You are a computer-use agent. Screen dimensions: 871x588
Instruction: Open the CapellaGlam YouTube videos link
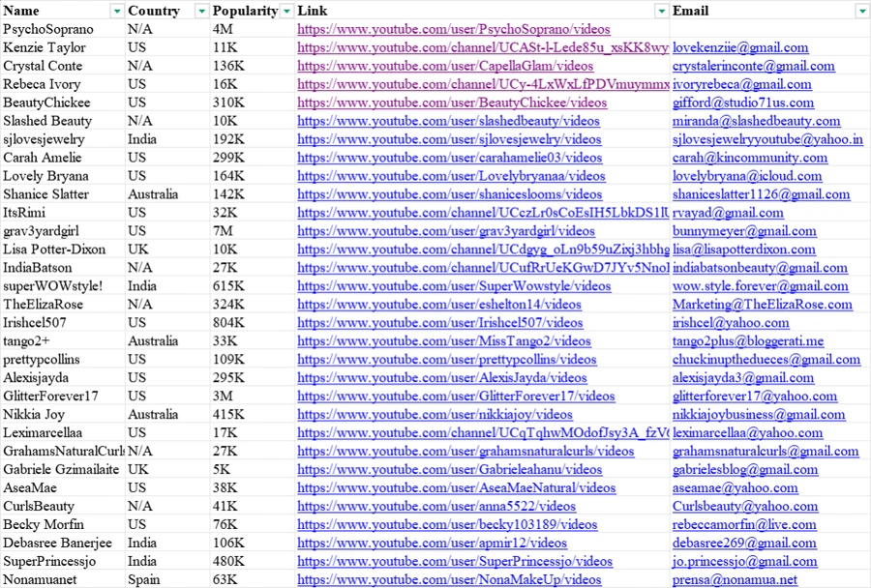pos(445,66)
